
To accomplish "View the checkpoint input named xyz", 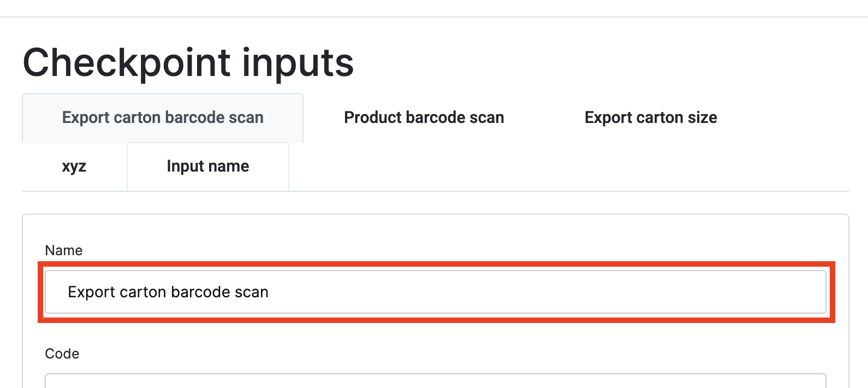I will [x=74, y=167].
